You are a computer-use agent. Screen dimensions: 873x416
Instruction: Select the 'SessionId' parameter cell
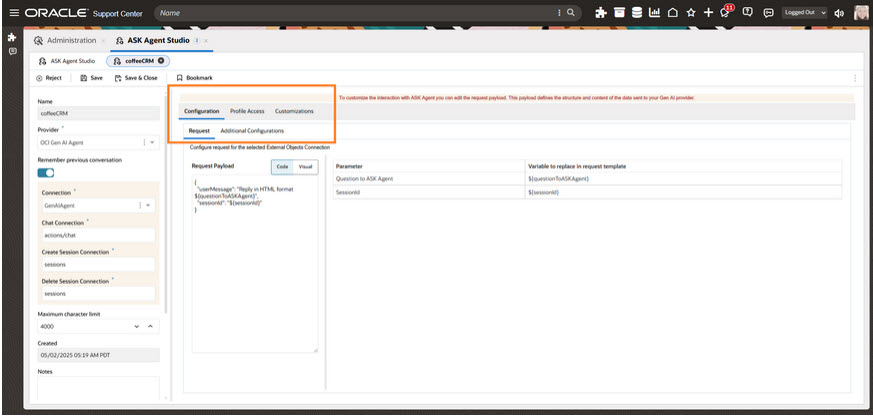point(429,192)
